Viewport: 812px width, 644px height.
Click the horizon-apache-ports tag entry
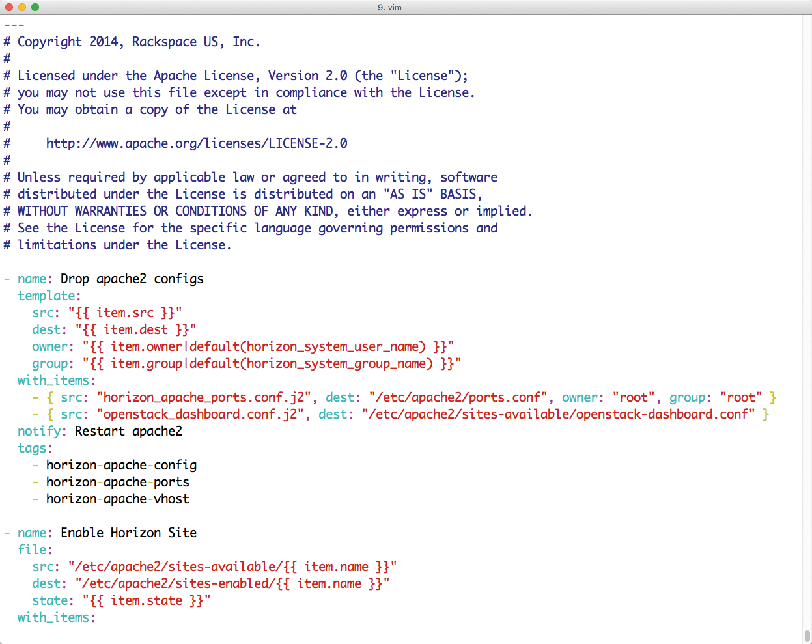click(x=117, y=482)
